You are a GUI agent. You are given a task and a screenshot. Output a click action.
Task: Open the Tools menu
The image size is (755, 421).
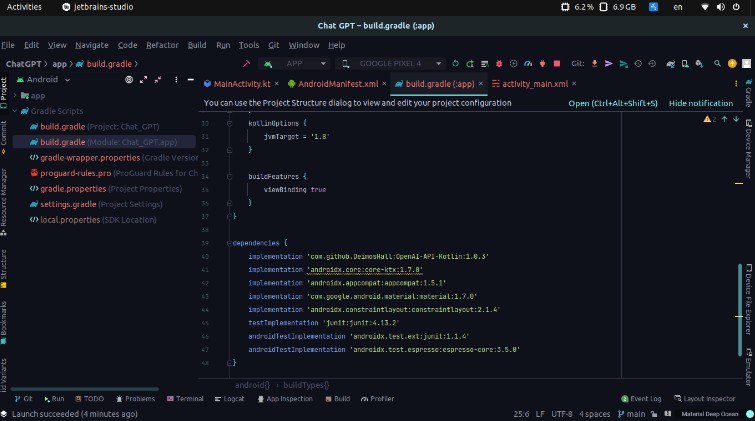click(249, 45)
